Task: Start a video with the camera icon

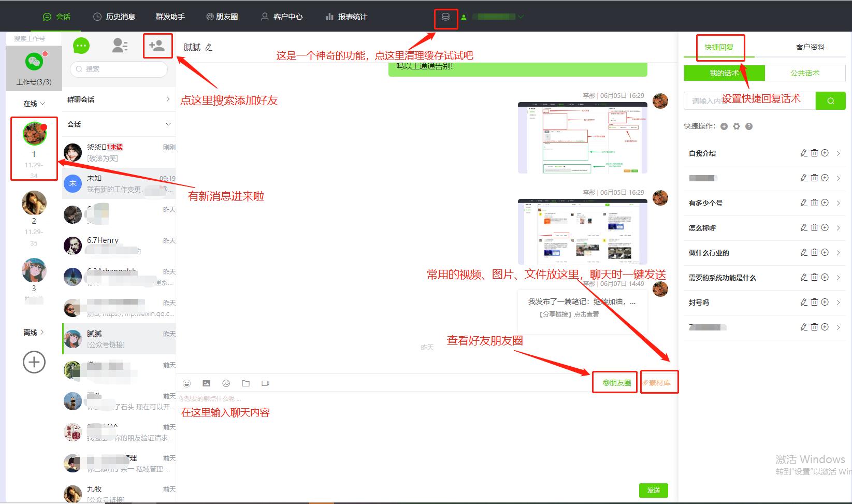Action: pyautogui.click(x=265, y=383)
